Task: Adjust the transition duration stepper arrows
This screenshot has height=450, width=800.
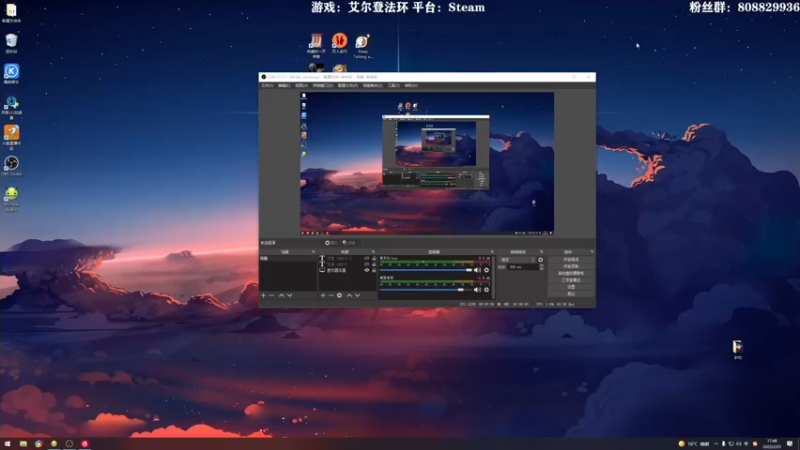Action: [541, 267]
